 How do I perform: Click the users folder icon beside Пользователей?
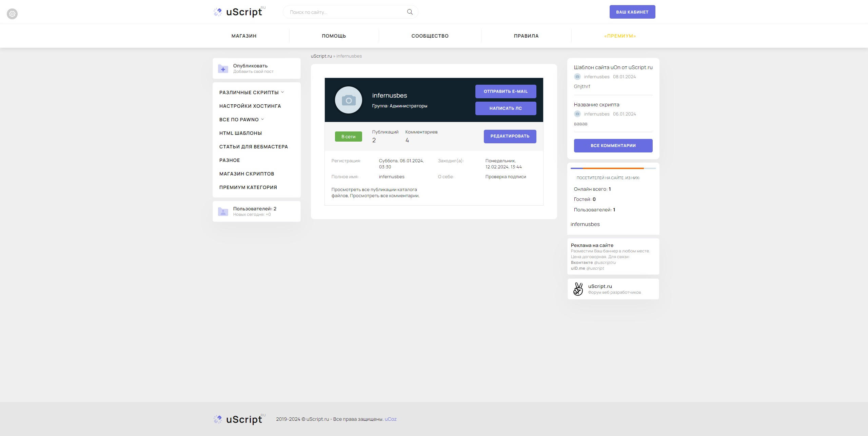(223, 211)
